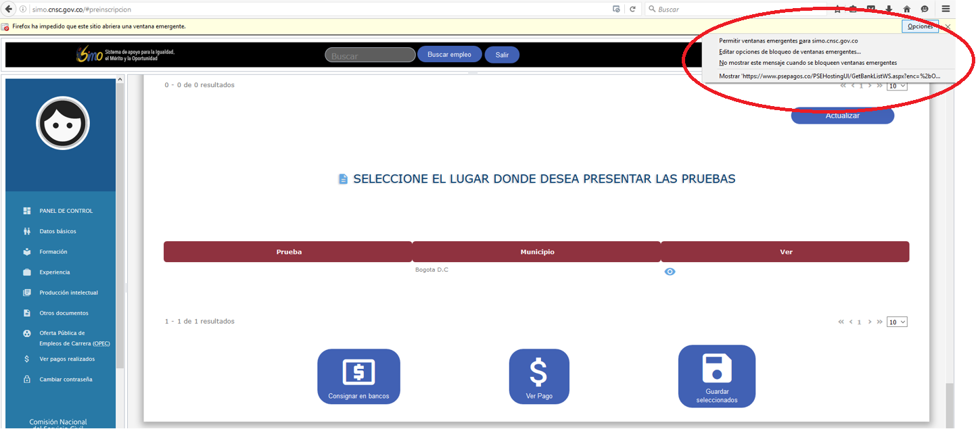Choose Editar opciones de bloqueo de ventanas emergentes
Viewport: 980px width, 429px height.
(789, 52)
